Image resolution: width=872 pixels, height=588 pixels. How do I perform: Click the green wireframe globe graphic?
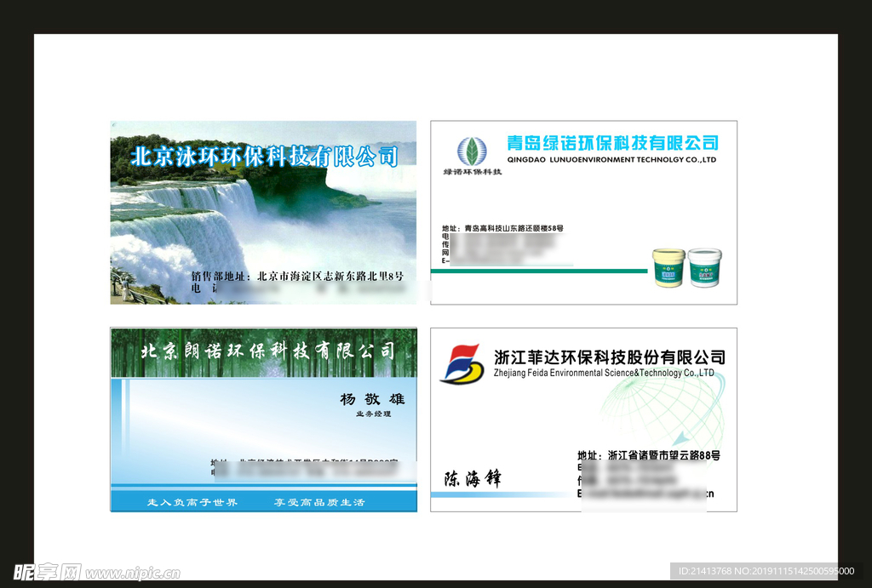(663, 411)
